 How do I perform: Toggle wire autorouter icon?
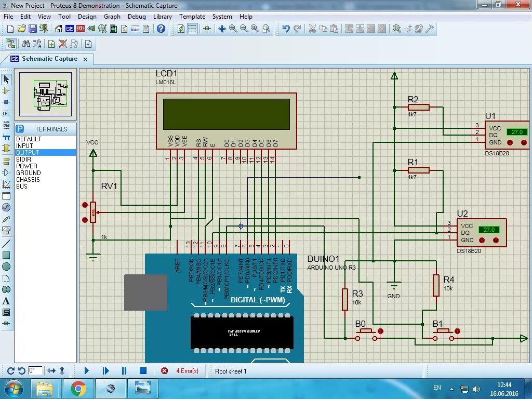11,44
